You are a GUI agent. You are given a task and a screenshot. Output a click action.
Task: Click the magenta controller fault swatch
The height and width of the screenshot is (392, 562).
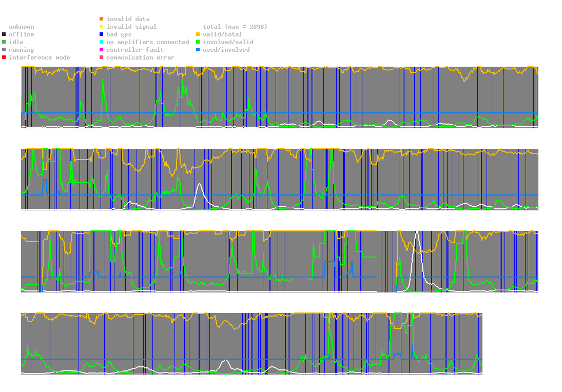[102, 50]
